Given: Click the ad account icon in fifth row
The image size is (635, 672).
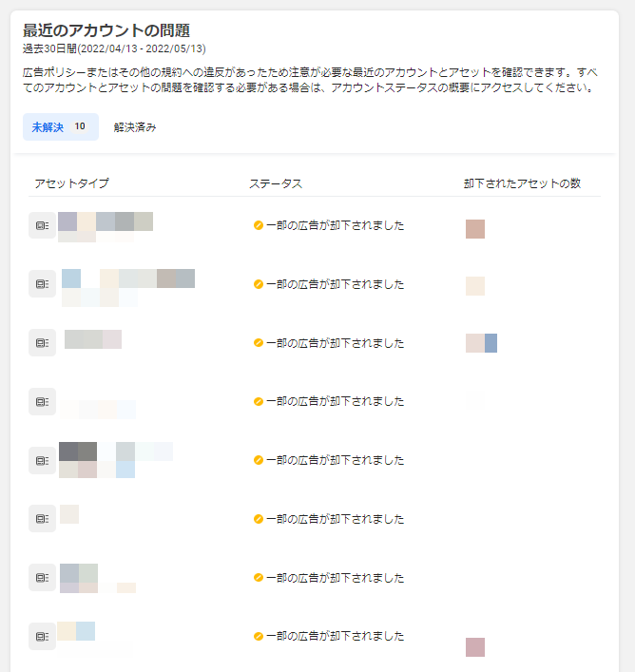Looking at the screenshot, I should 42,460.
